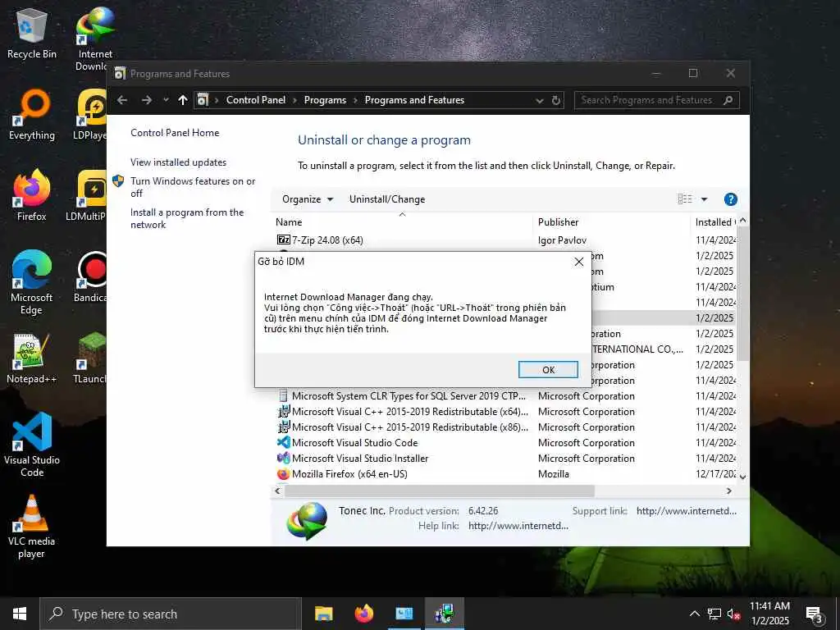Expand the address bar history dropdown
The width and height of the screenshot is (840, 630).
coord(540,100)
